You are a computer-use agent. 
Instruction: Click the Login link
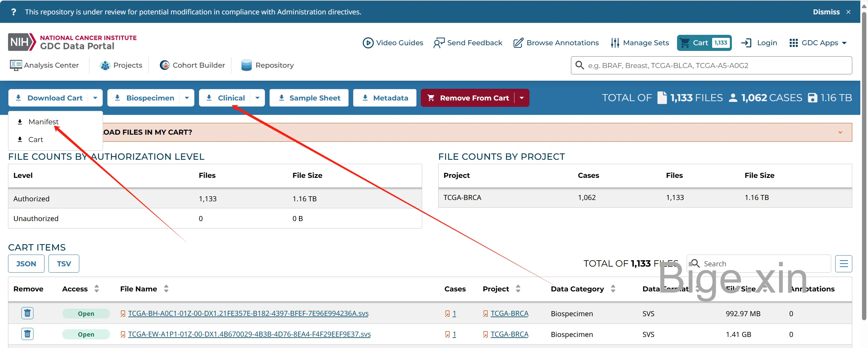759,43
